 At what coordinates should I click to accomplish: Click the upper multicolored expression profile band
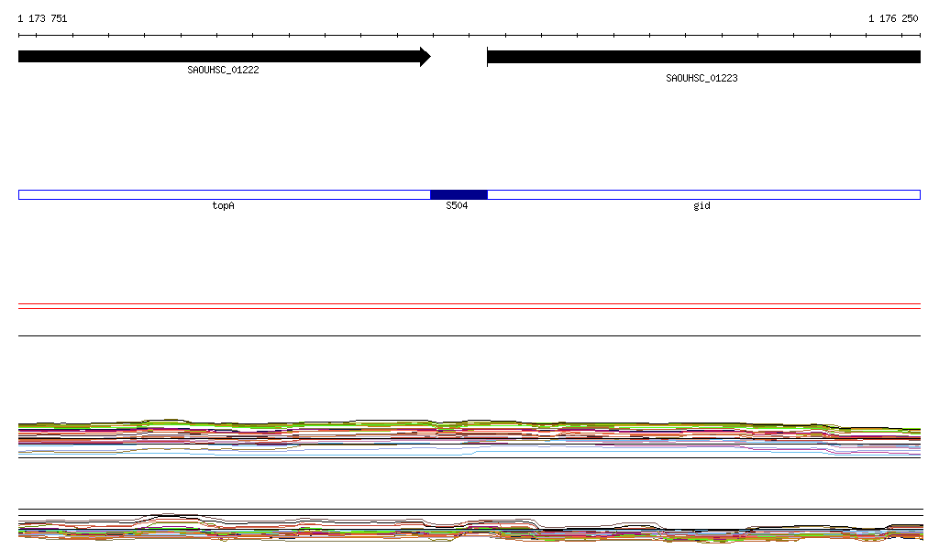click(x=469, y=434)
